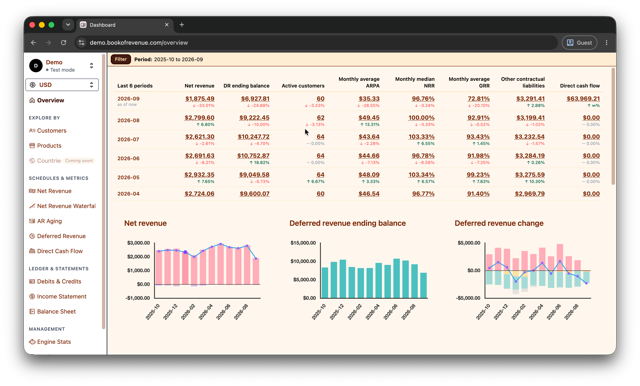Viewport: 640px width, 386px height.
Task: Click NRR value 103.33% for 2026-07
Action: point(422,137)
